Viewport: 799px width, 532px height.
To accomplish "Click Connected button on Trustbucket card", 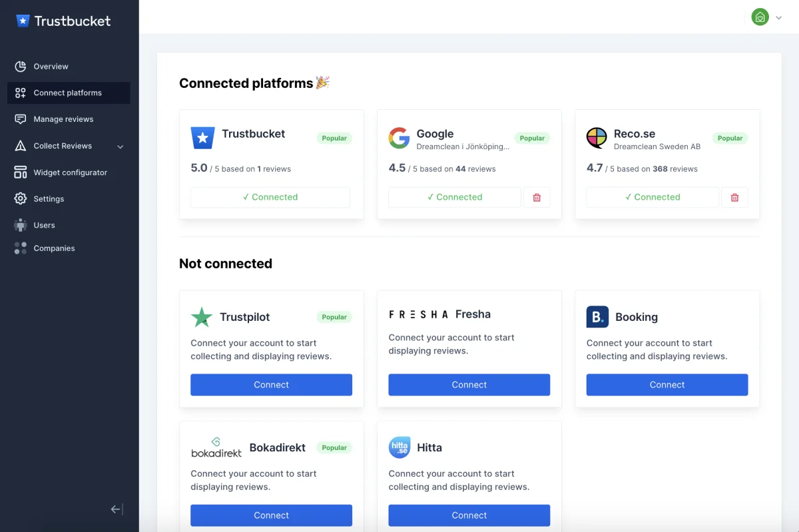I will (270, 197).
